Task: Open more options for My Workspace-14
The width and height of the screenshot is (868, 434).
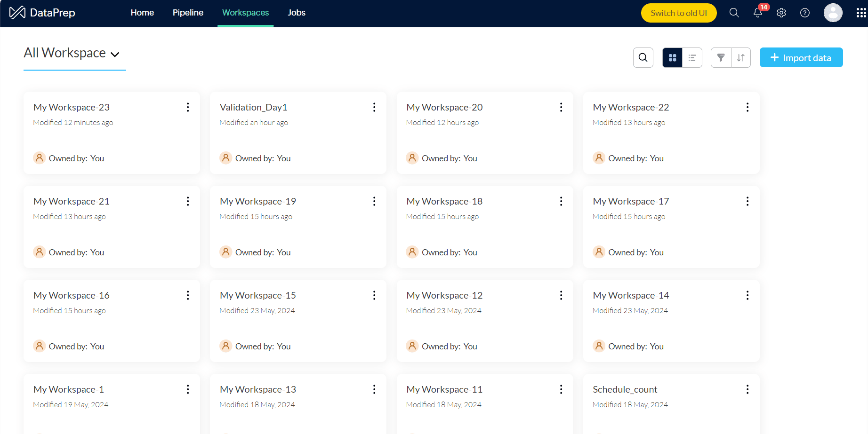Action: [x=747, y=295]
